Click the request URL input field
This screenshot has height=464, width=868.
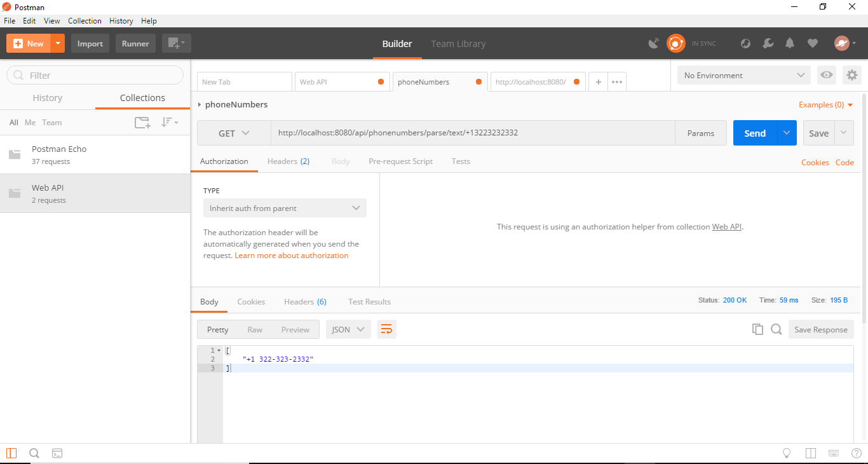(473, 133)
